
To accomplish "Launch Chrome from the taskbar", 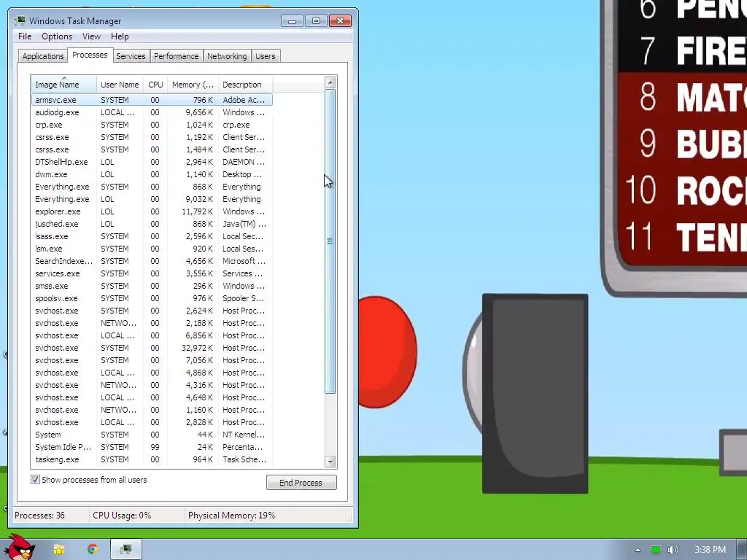I will click(93, 549).
